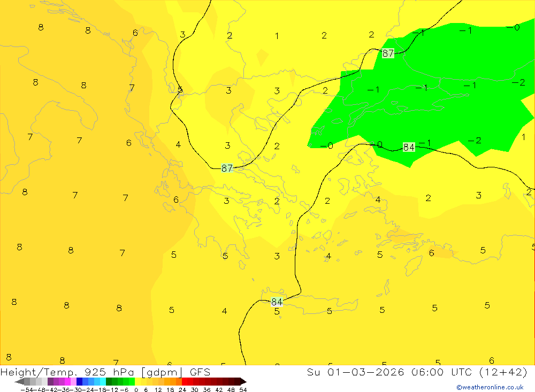Viewport: 535px width, 392px height.
Task: Click the '42' legend scale value
Action: 219,390
